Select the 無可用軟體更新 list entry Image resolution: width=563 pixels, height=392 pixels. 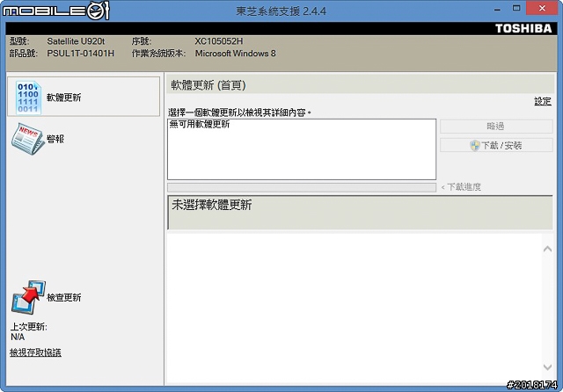click(x=200, y=125)
